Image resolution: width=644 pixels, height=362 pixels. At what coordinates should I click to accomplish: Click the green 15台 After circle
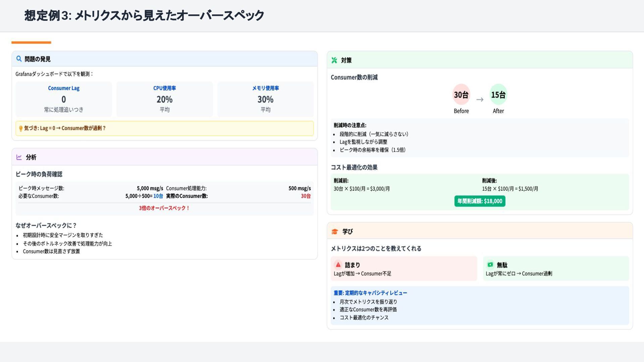pos(498,95)
